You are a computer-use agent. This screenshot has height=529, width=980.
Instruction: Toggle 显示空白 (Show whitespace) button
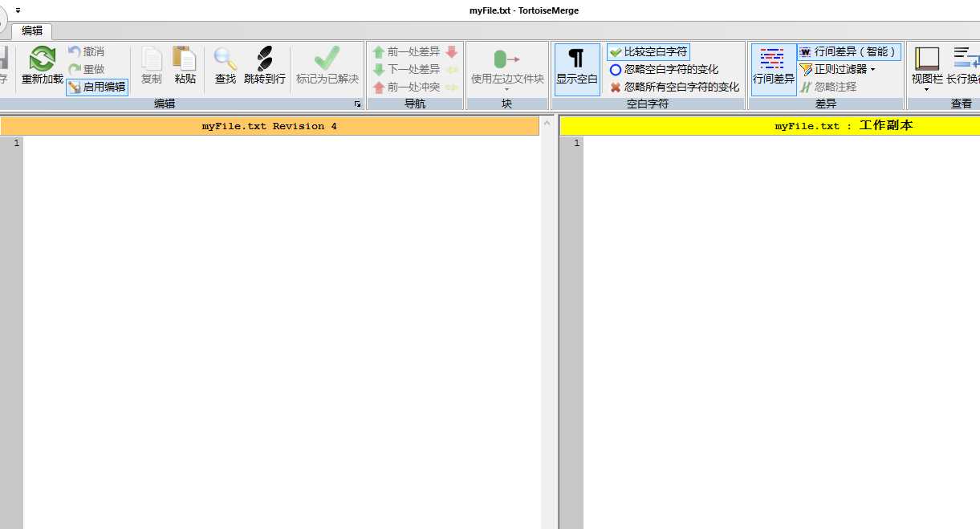coord(577,69)
